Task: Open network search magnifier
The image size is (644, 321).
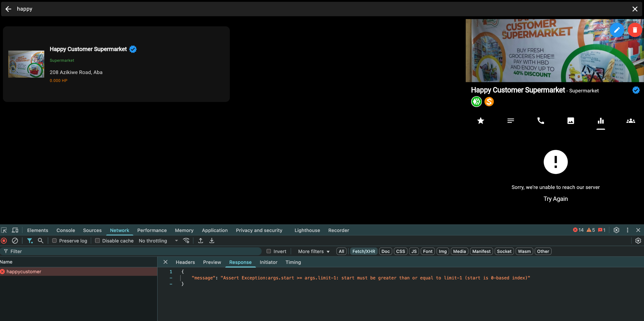Action: click(x=40, y=241)
